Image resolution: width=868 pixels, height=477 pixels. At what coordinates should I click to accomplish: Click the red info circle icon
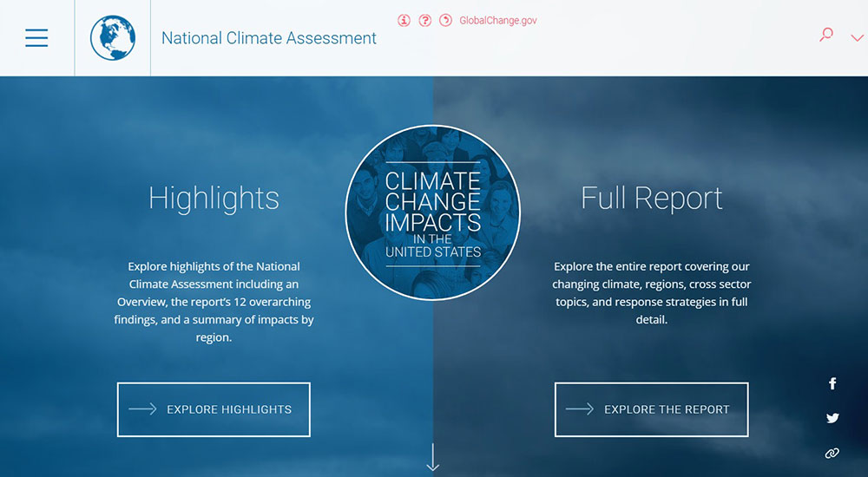pyautogui.click(x=404, y=21)
